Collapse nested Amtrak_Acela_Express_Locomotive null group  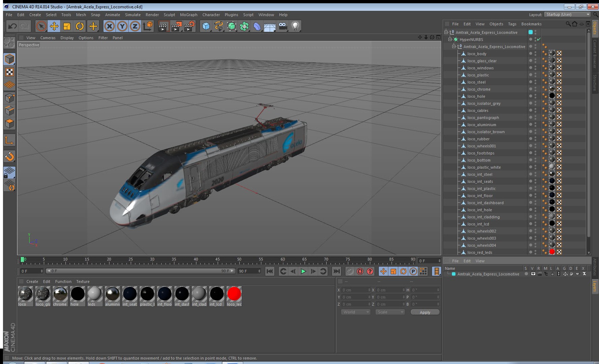(454, 47)
